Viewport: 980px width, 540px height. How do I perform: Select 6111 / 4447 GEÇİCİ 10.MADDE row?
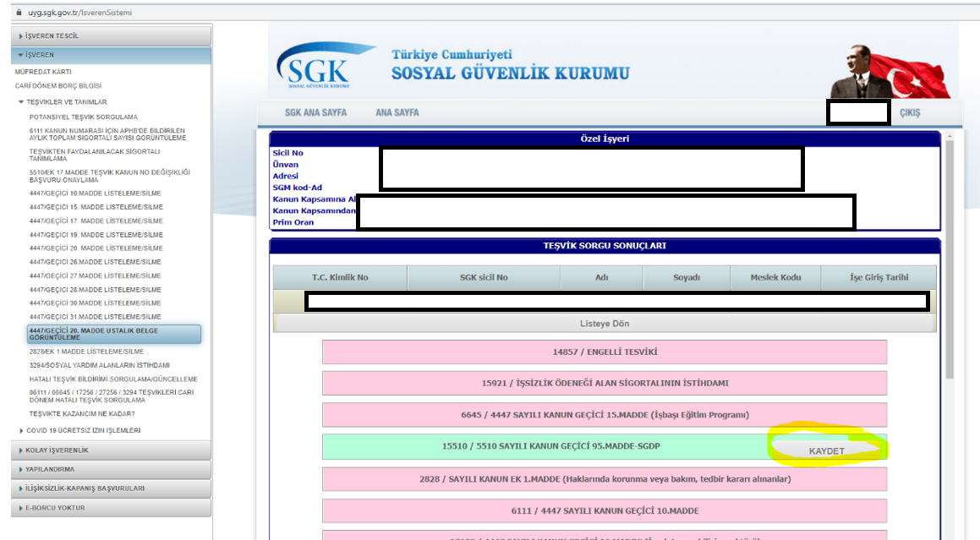point(605,510)
